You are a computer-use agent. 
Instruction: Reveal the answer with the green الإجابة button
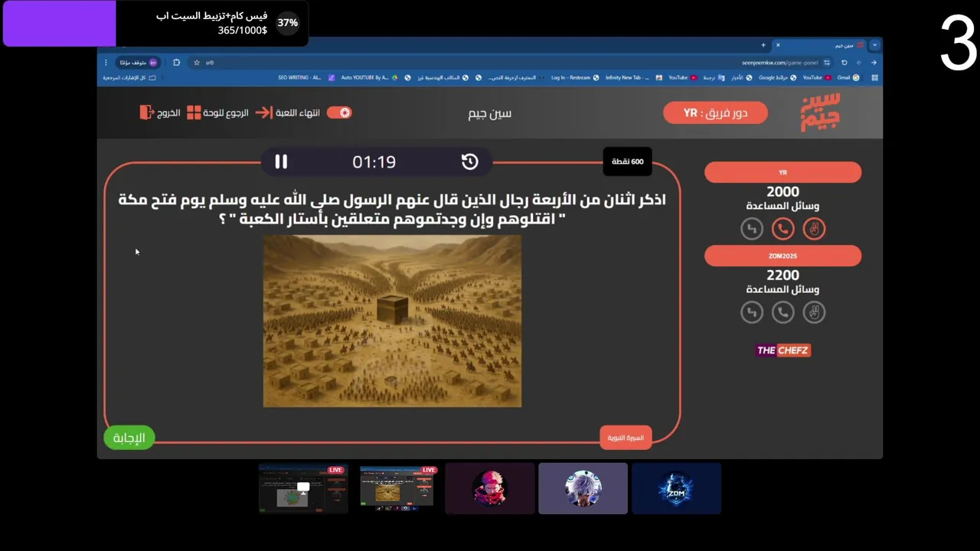click(x=129, y=438)
